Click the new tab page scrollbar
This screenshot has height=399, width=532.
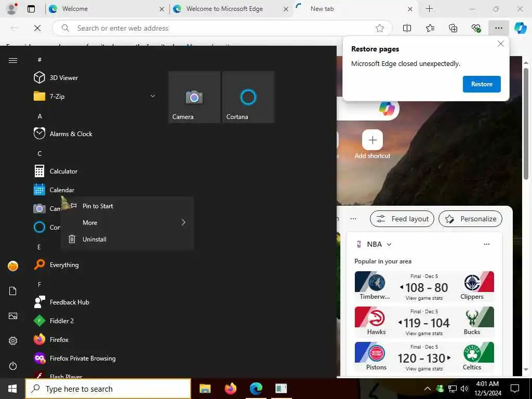[526, 124]
